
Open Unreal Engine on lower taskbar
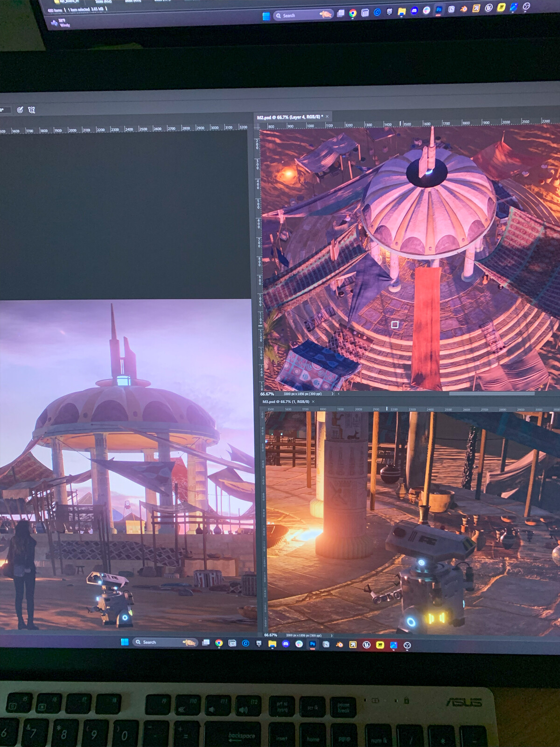(x=366, y=645)
